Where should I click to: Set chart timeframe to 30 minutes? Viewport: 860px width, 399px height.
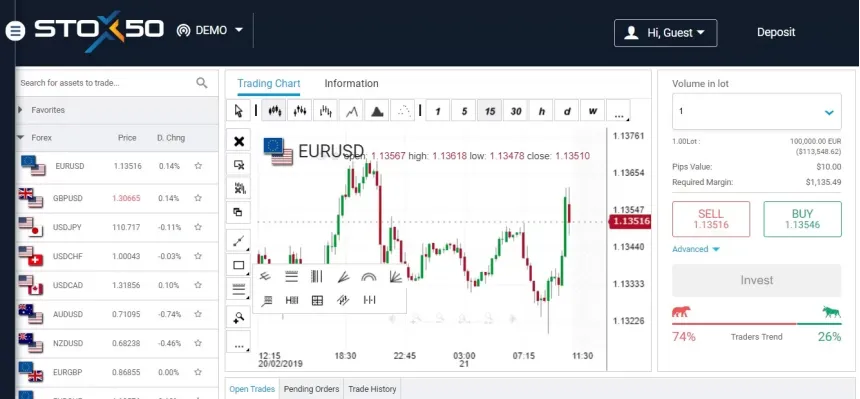click(516, 111)
